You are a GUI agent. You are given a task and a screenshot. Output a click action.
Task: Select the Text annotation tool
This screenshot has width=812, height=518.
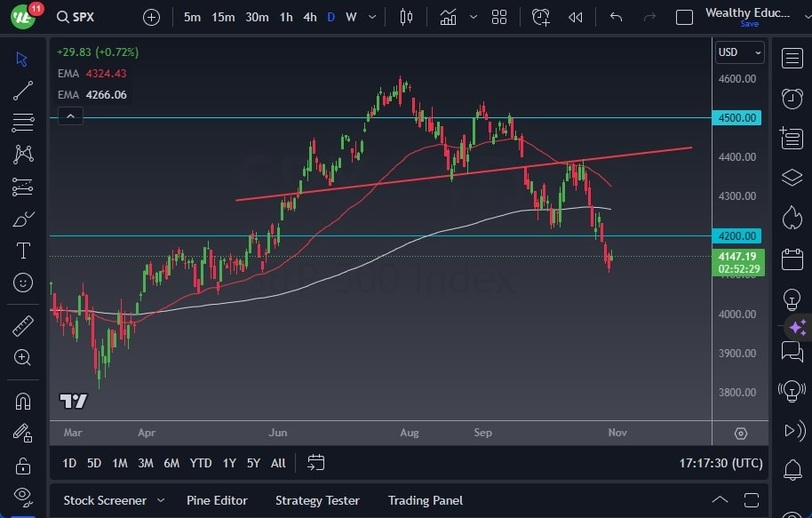tap(22, 251)
